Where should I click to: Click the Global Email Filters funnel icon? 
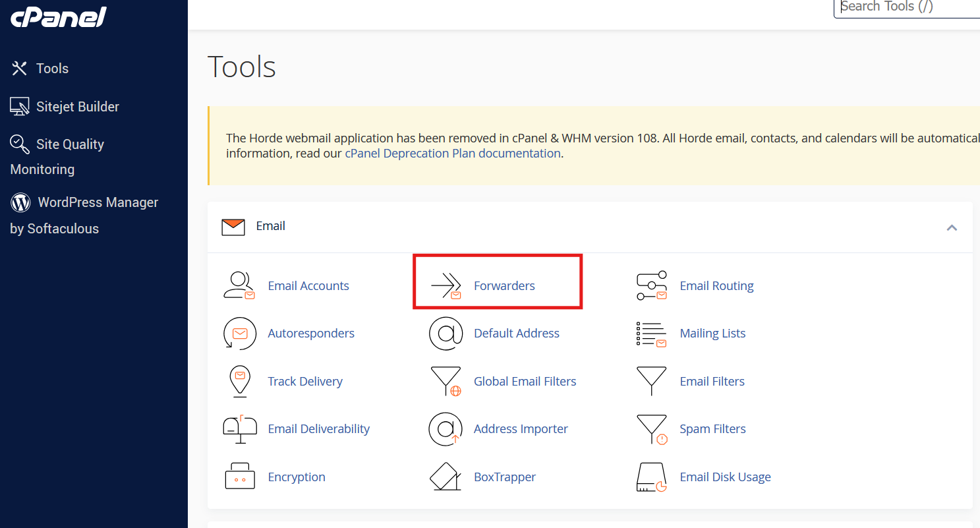(x=446, y=382)
